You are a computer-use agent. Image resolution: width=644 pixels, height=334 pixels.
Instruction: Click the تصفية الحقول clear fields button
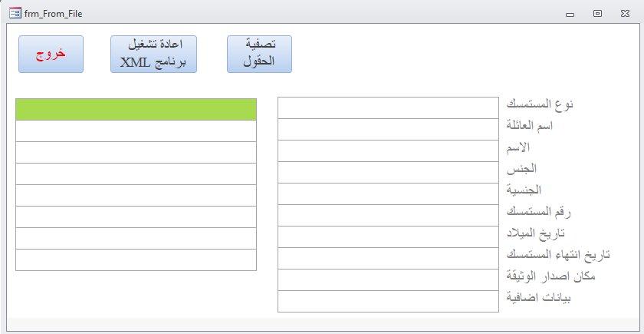(260, 55)
